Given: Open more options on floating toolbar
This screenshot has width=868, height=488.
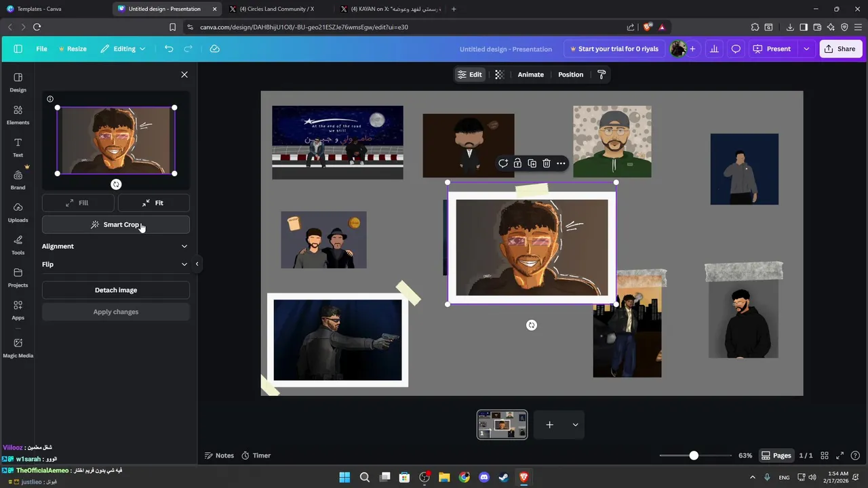Looking at the screenshot, I should tap(561, 163).
